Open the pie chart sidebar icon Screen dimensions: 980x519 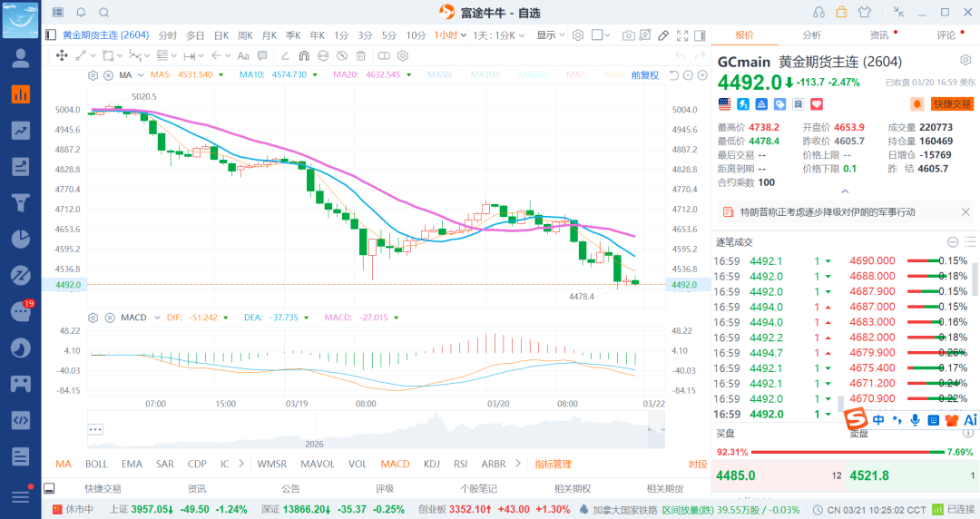point(21,239)
